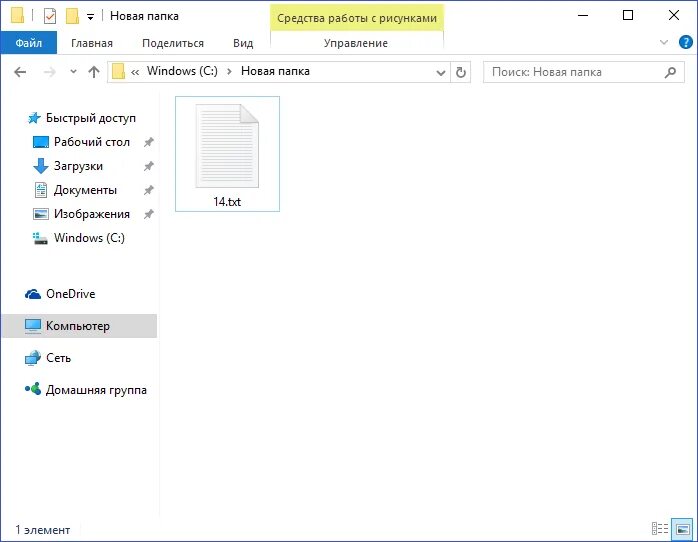Viewport: 698px width, 542px height.
Task: Maximize the Новая папка window
Action: pos(628,16)
